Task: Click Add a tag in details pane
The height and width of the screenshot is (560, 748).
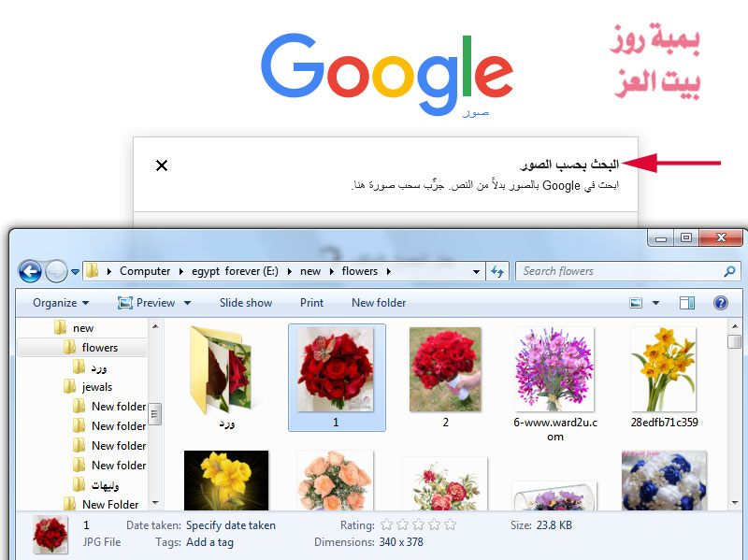Action: 209,542
